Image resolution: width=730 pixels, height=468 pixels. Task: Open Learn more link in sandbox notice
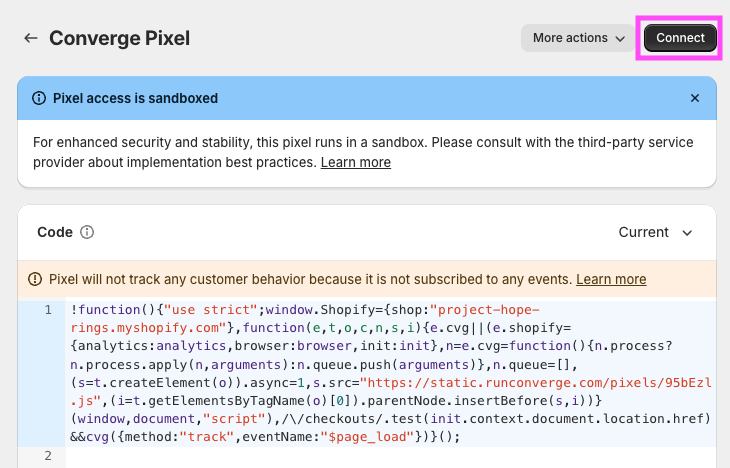[355, 162]
